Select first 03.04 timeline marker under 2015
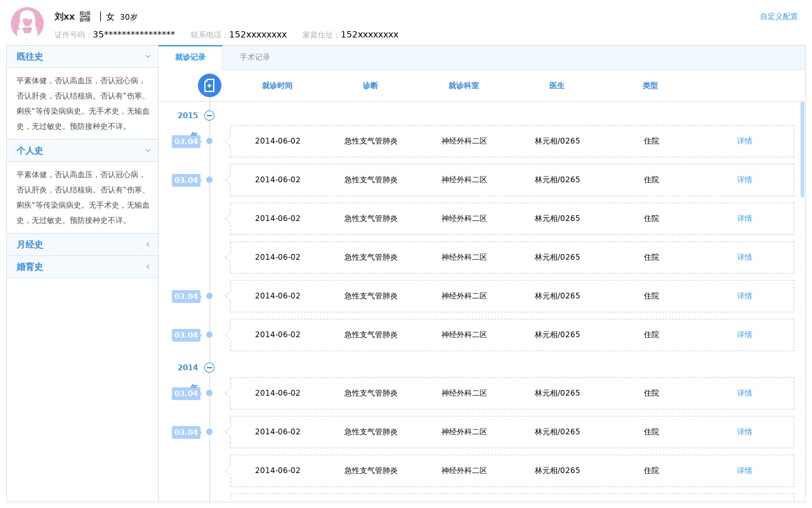 [x=187, y=141]
